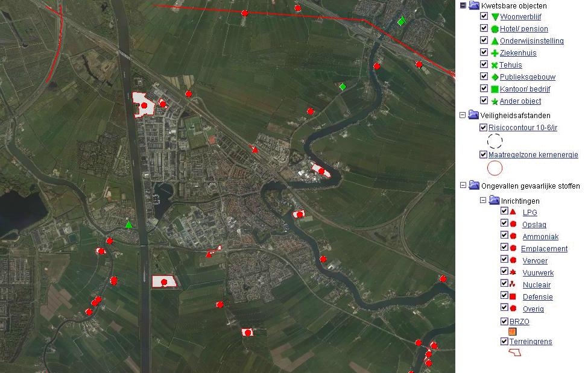Click the green cross Ziekenhuis symbol
Viewport: 588px width, 373px height.
point(495,53)
